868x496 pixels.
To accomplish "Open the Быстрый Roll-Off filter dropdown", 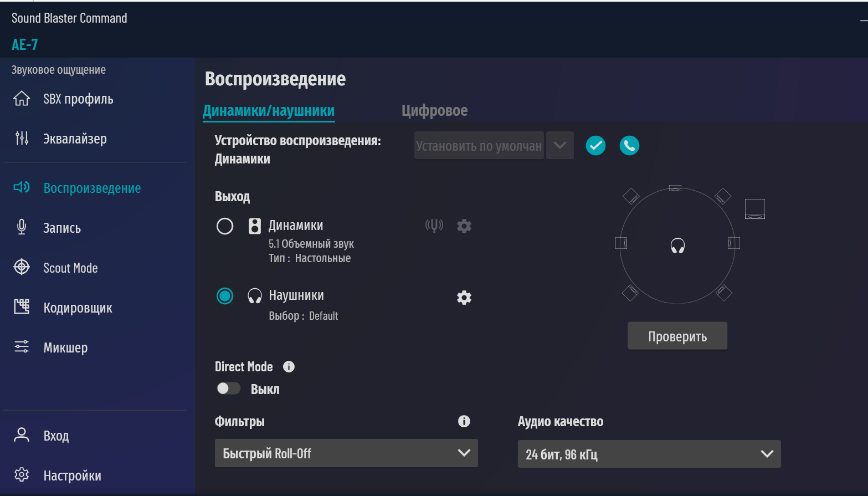I will click(x=346, y=453).
